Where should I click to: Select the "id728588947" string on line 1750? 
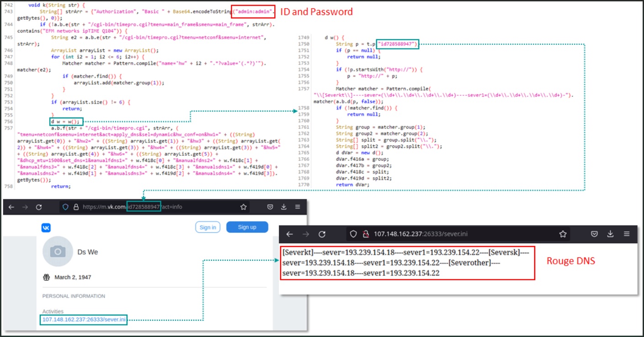tap(397, 44)
